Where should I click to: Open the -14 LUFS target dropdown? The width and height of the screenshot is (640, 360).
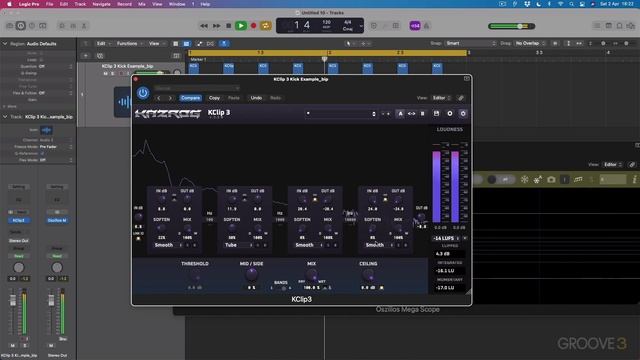click(x=446, y=238)
